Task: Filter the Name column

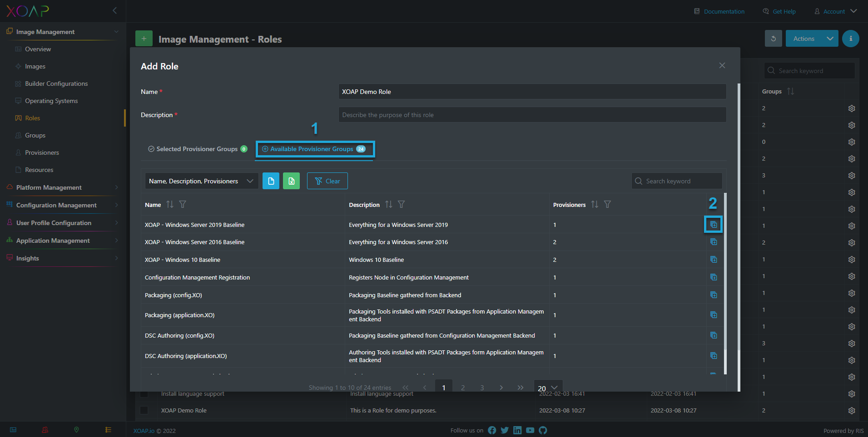Action: click(x=183, y=205)
